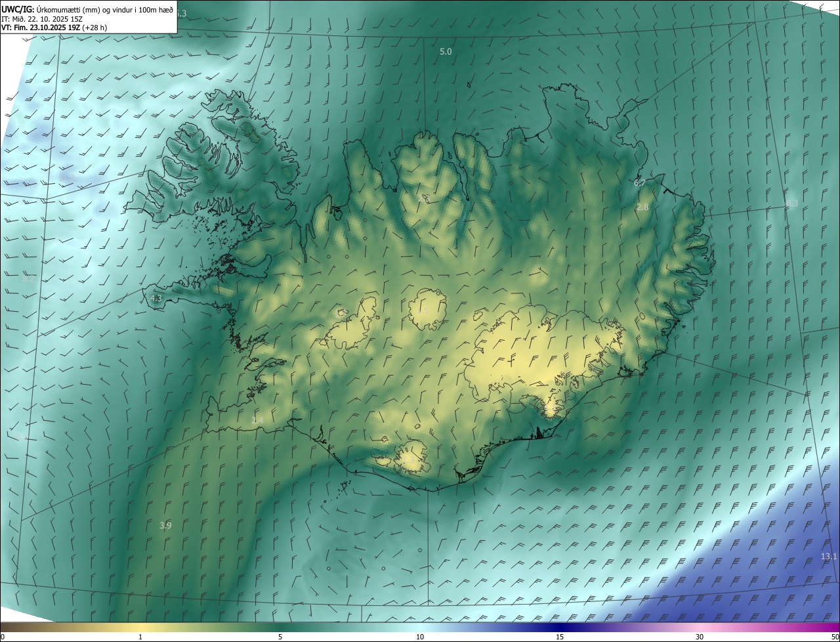
Task: Click the '2.4' value label in the southwest
Action: (x=257, y=420)
